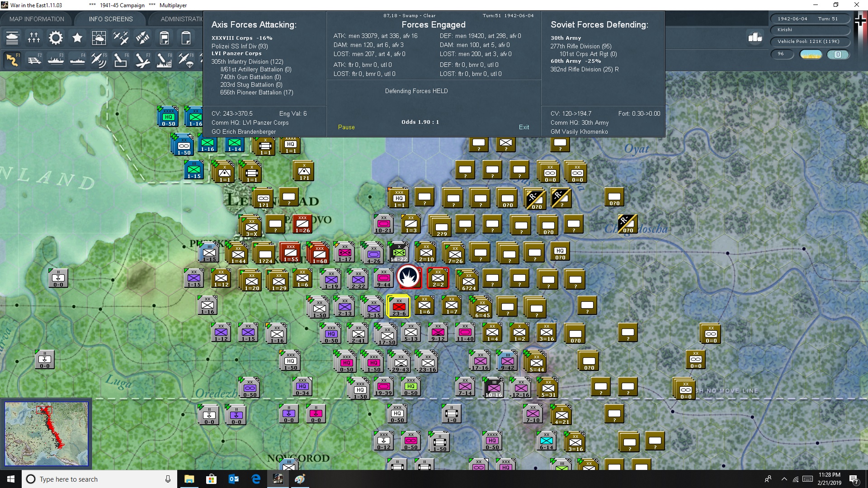Click the Vehicle Pool readout
Screen dimensions: 868x488
(809, 42)
